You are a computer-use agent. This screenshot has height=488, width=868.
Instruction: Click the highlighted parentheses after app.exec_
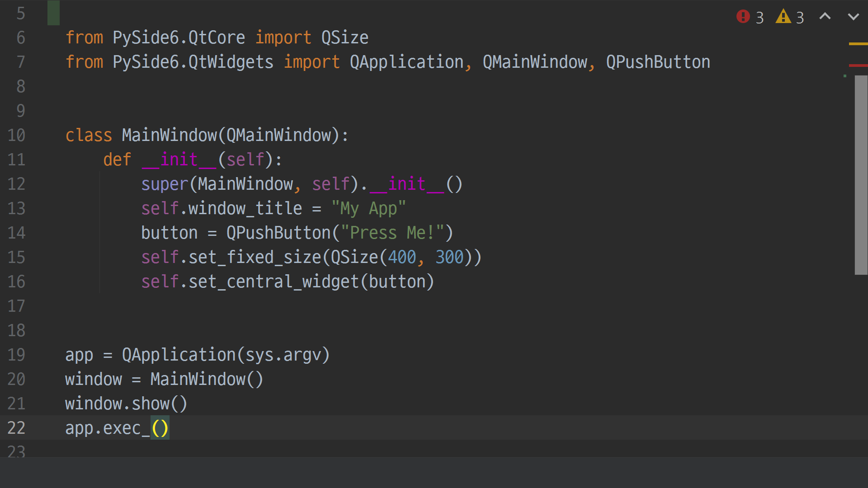click(160, 428)
